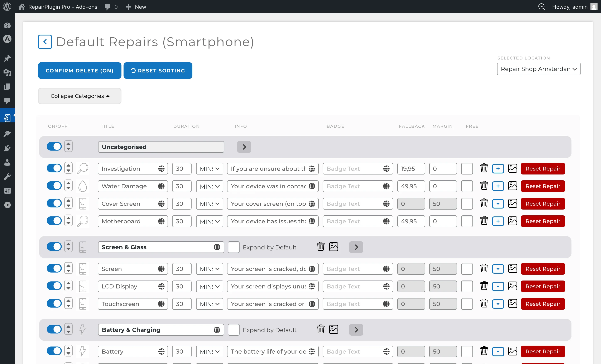Toggle off the Water Damage repair
Screen dimensions: 601x364
[x=54, y=186]
